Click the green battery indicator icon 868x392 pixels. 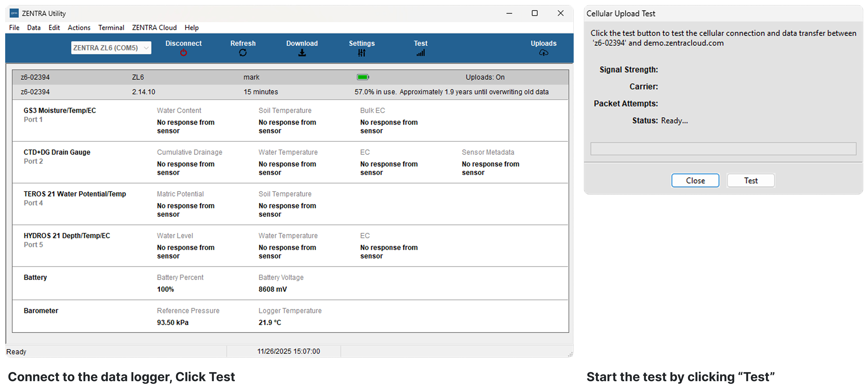click(x=363, y=77)
